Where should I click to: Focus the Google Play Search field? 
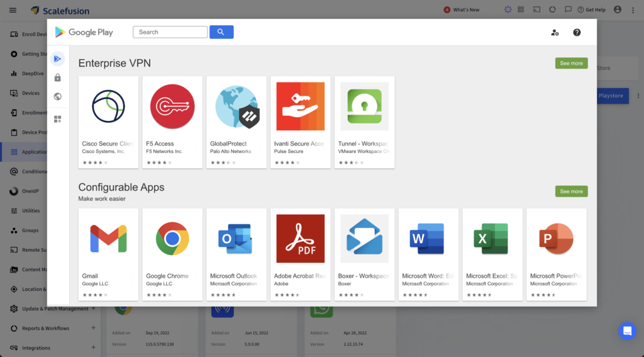point(170,32)
